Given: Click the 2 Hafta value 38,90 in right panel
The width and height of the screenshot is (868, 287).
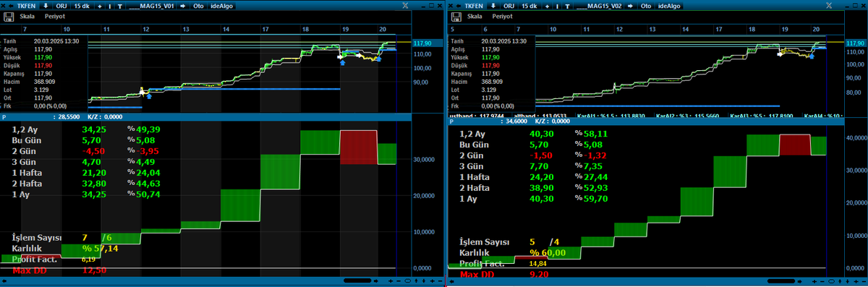Looking at the screenshot, I should [542, 187].
